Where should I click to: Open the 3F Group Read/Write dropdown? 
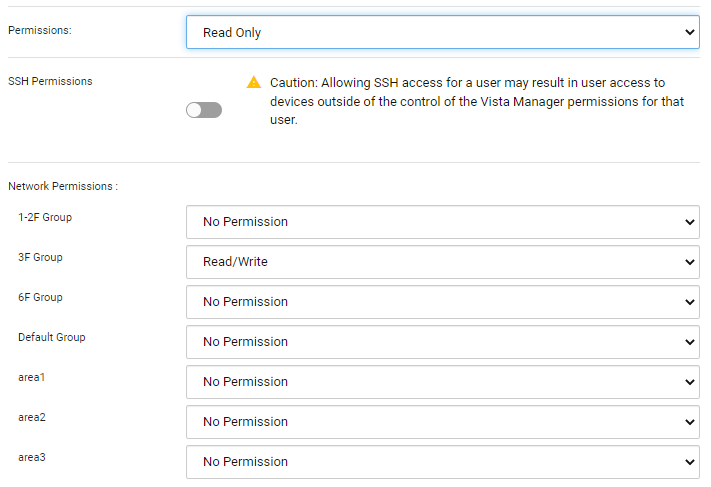click(x=442, y=262)
